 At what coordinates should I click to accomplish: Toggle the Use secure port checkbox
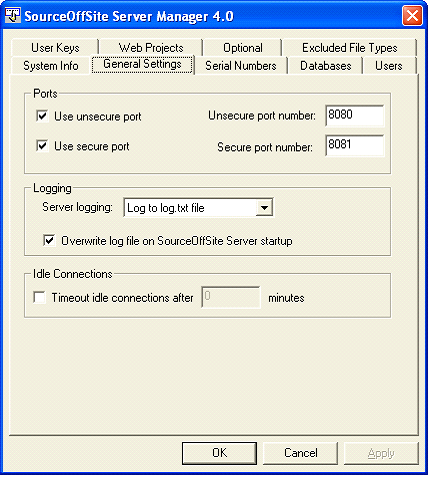pos(42,146)
